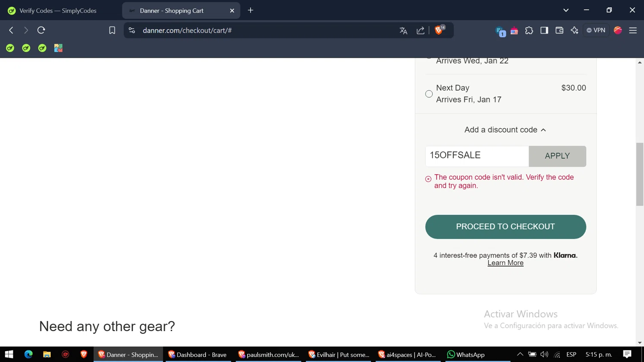
Task: Click the 5:15 p. m. clock
Action: pos(598,354)
